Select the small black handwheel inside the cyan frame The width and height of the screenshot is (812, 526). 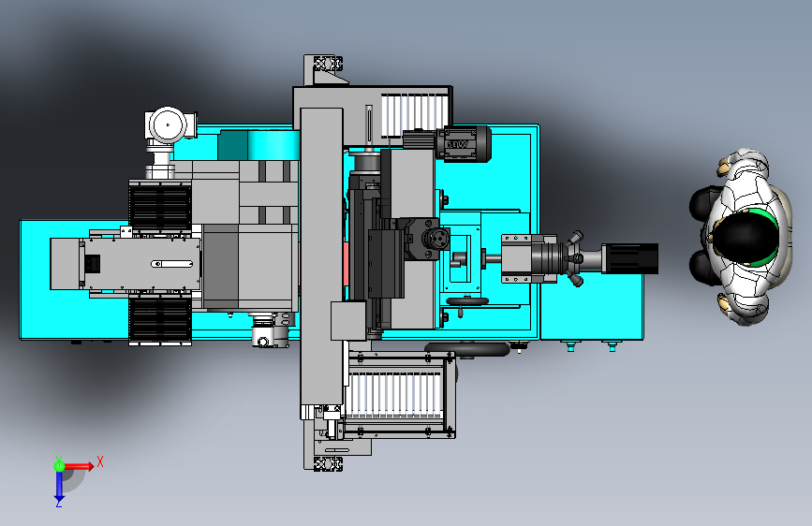(466, 301)
